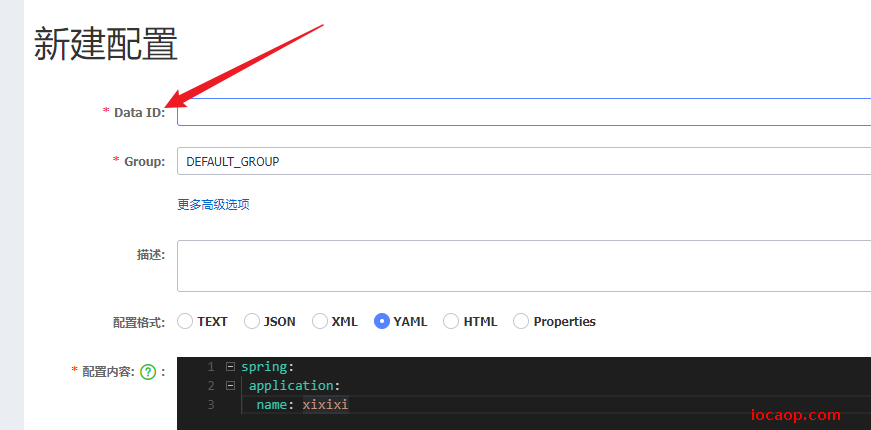Select the YAML format radio button
The width and height of the screenshot is (871, 430).
point(382,321)
